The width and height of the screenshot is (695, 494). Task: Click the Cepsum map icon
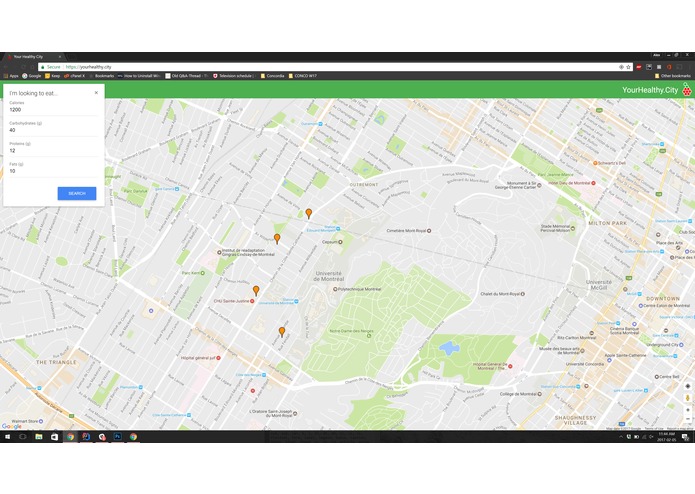click(340, 242)
